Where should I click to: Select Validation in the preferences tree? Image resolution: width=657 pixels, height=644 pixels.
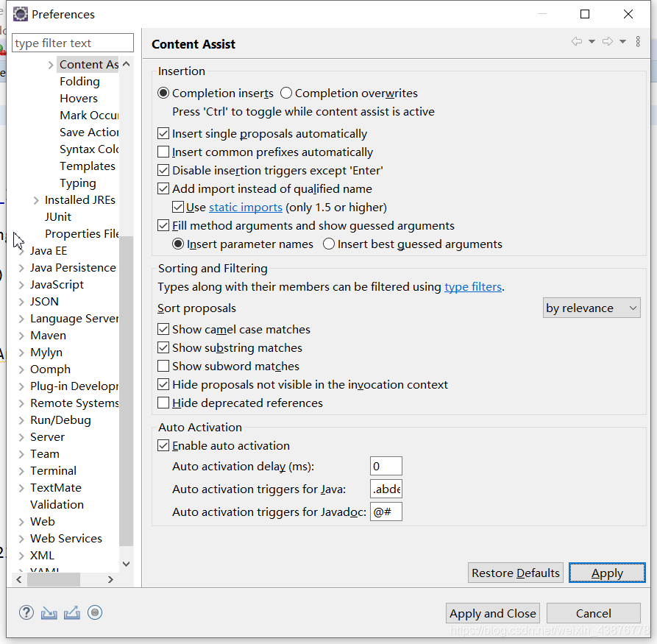tap(57, 504)
